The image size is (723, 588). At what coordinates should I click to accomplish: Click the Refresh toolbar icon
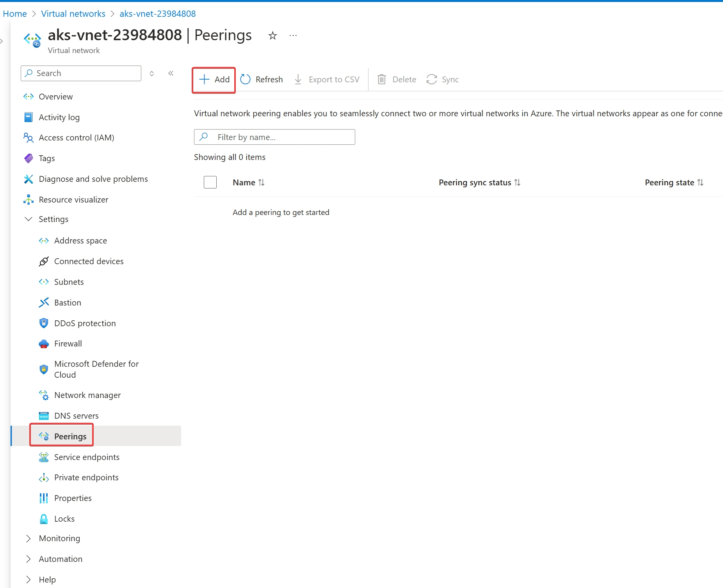click(246, 80)
